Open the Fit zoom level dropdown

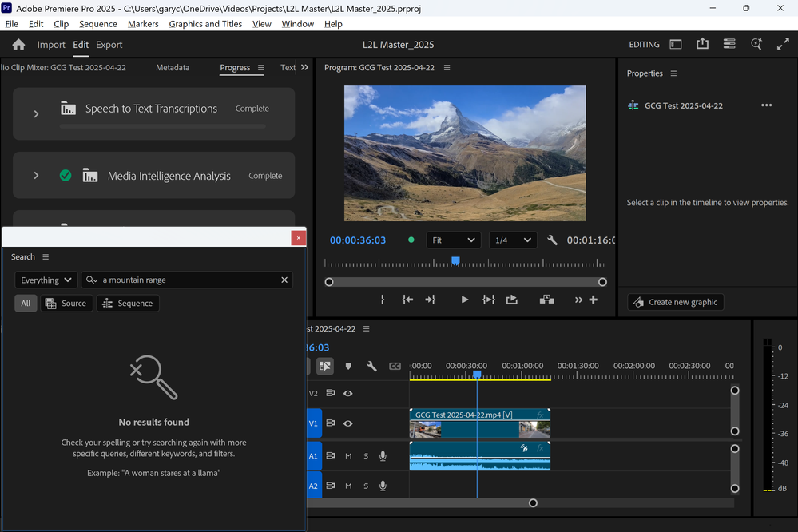(x=453, y=240)
